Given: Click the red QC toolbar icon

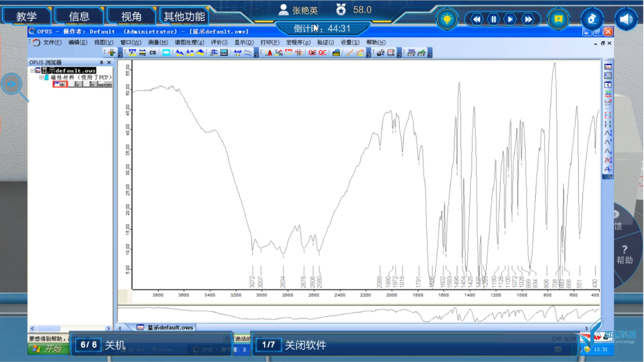Looking at the screenshot, I should [x=323, y=53].
